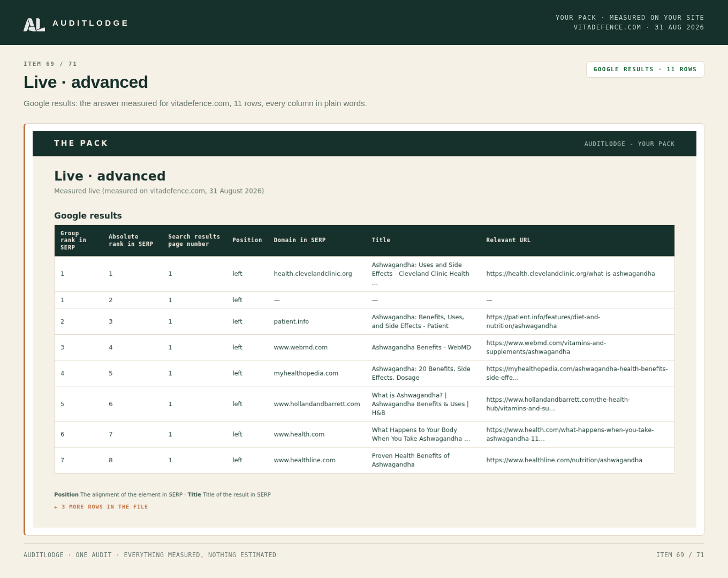Image resolution: width=728 pixels, height=578 pixels.
Task: Click the AuditLodge logo icon
Action: [34, 25]
